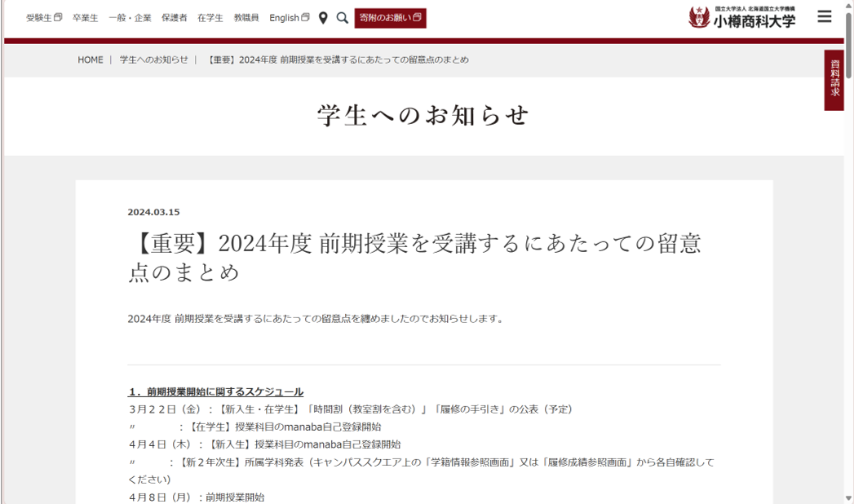Open the access map pin icon
The height and width of the screenshot is (504, 854).
click(323, 18)
